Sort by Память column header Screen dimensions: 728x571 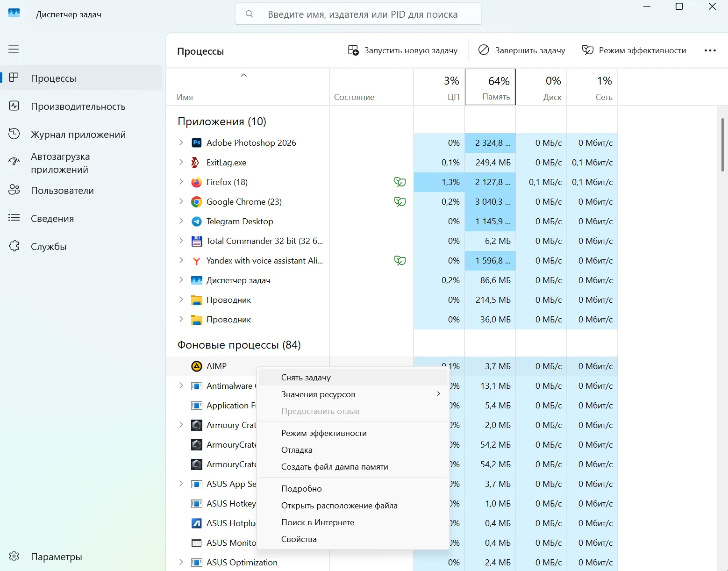tap(490, 87)
